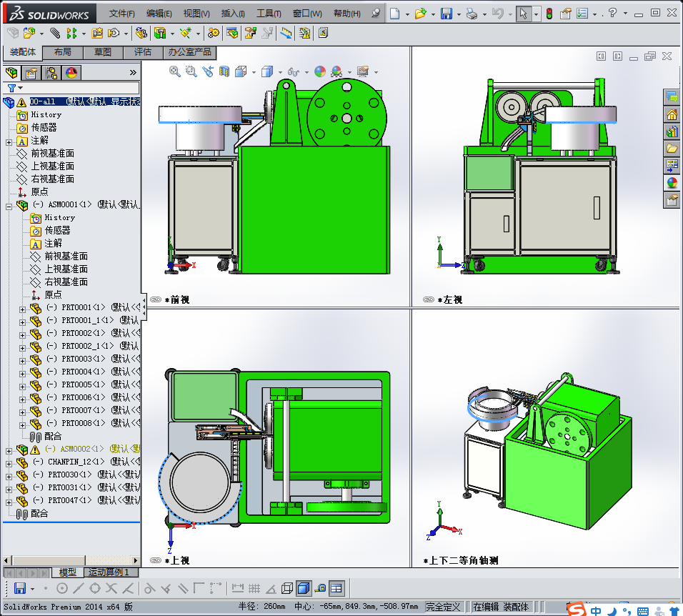Click the Interference Detection icon

(x=304, y=33)
